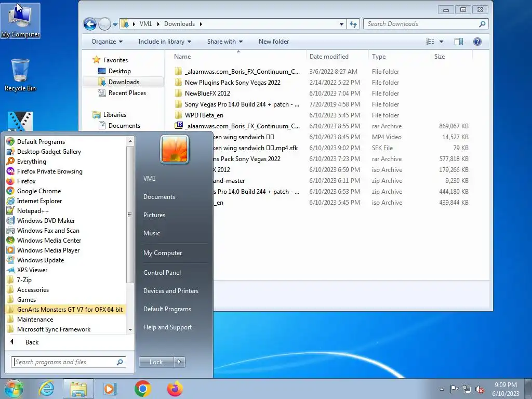Open Documents from Start menu right pane
This screenshot has width=532, height=399.
coord(159,197)
